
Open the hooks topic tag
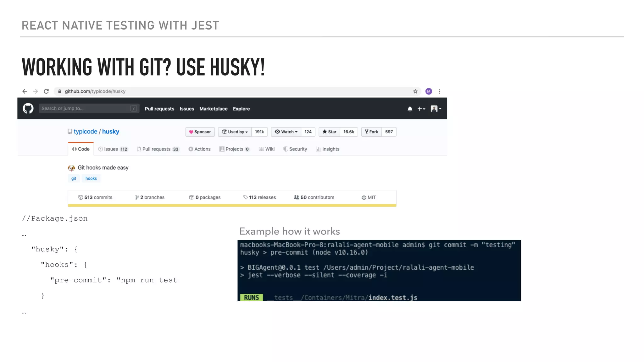click(x=91, y=178)
